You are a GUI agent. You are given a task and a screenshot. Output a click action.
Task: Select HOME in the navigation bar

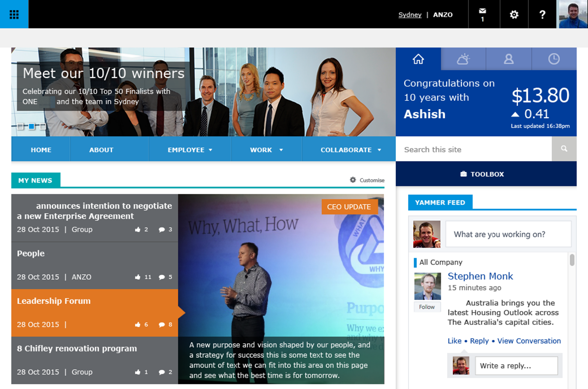[x=41, y=149]
